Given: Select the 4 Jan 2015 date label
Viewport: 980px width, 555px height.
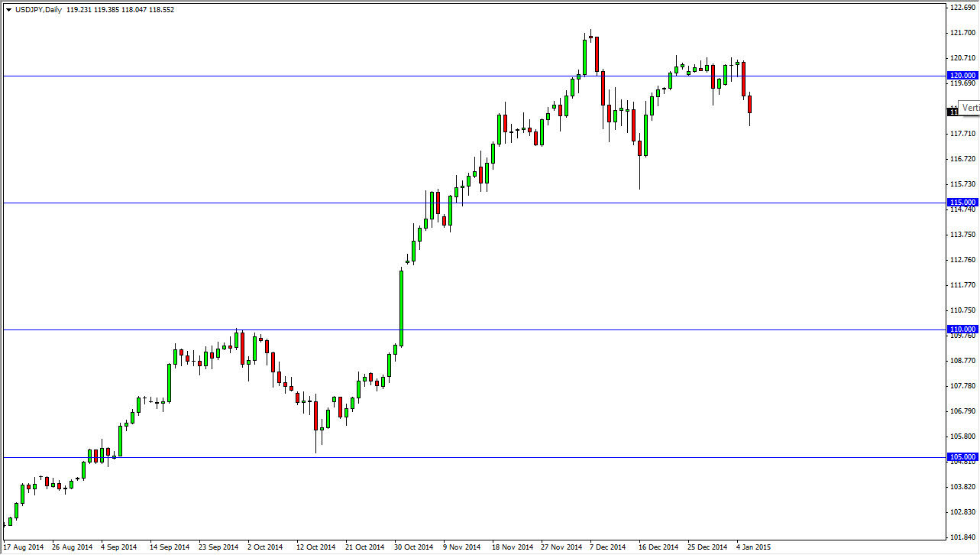Looking at the screenshot, I should coord(754,547).
